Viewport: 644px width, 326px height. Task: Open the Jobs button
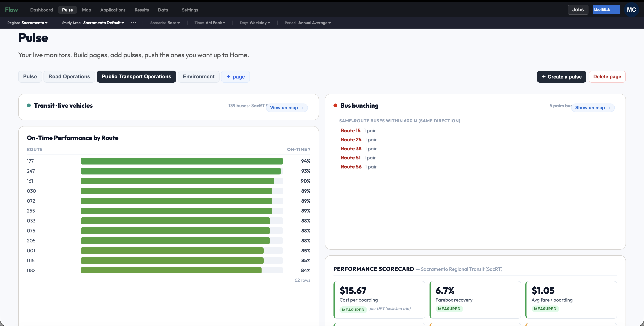578,9
